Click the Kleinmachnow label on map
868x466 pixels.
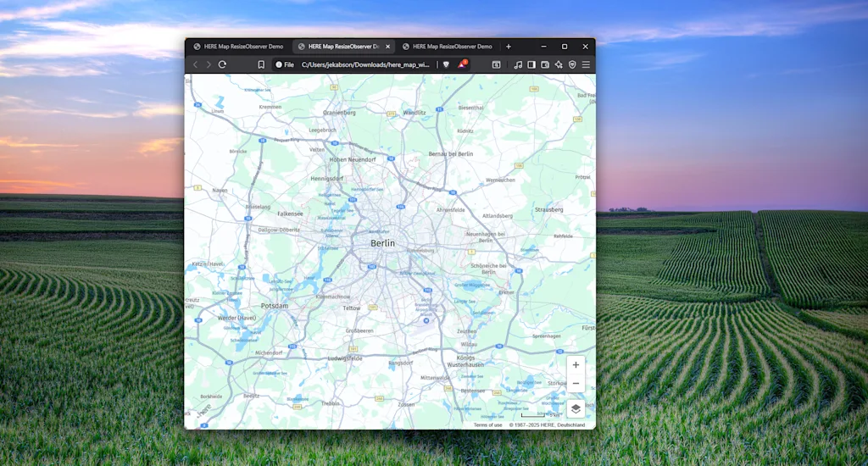332,297
